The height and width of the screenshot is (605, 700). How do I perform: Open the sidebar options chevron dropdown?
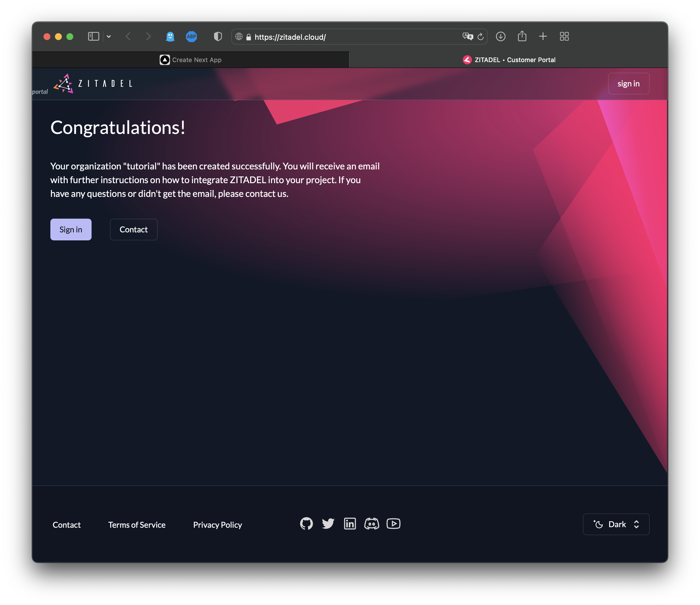point(109,36)
